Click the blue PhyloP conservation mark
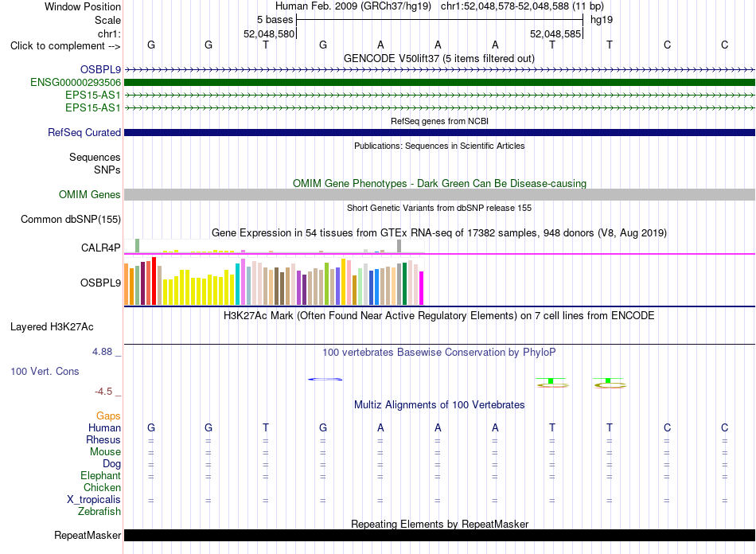 pyautogui.click(x=325, y=380)
